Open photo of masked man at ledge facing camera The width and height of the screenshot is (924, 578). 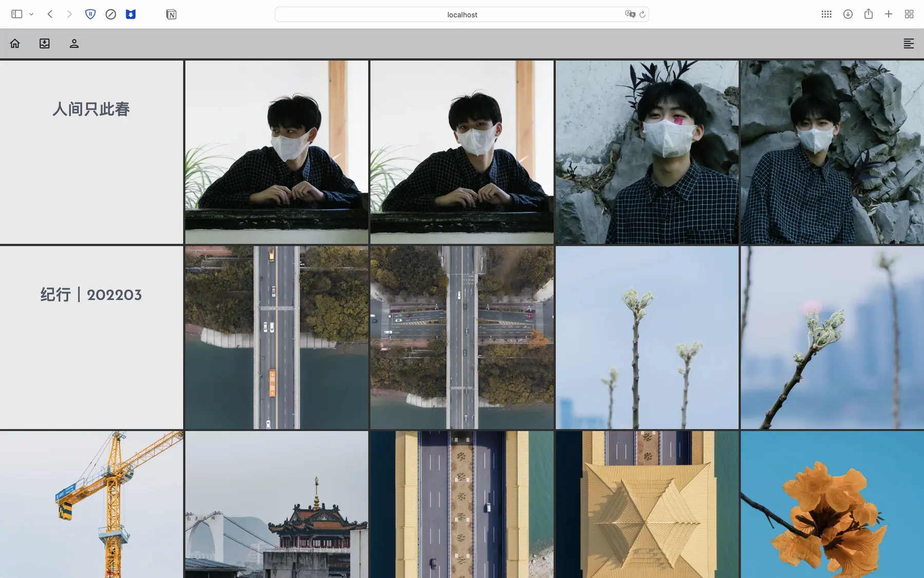point(462,152)
